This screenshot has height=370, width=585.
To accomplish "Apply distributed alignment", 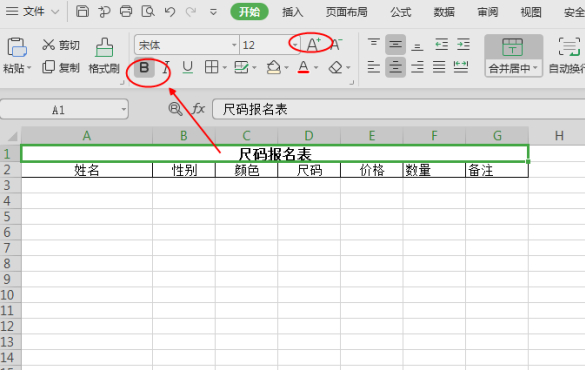I will (x=461, y=67).
